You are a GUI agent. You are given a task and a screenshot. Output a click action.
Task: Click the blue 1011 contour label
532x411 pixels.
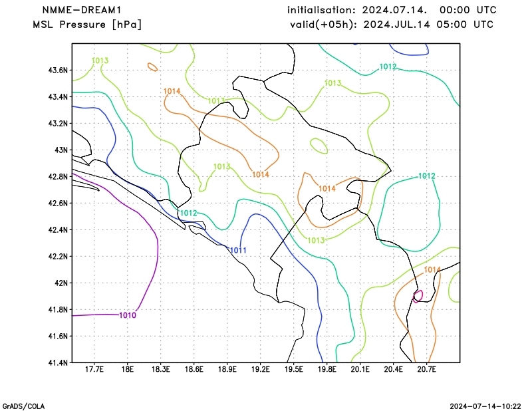238,251
